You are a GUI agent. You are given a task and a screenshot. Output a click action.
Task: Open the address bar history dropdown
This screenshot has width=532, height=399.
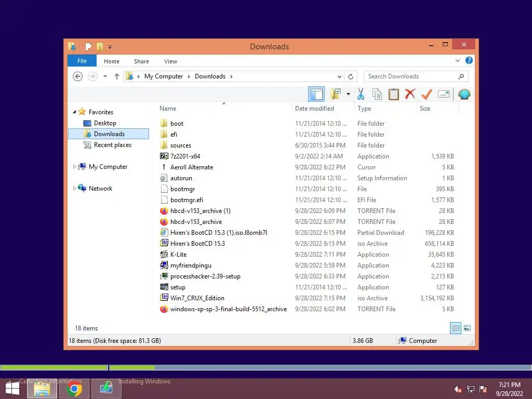(x=339, y=77)
